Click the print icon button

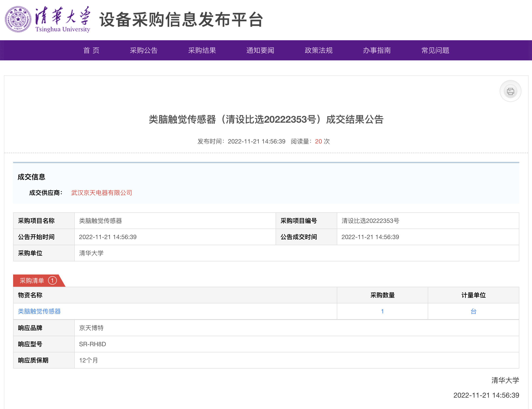510,91
